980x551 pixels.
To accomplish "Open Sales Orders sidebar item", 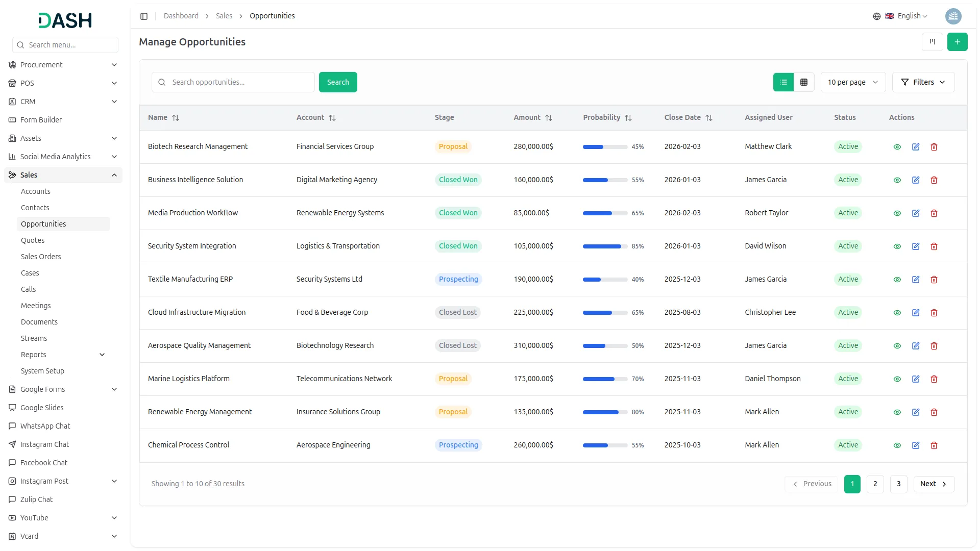I will pyautogui.click(x=41, y=257).
